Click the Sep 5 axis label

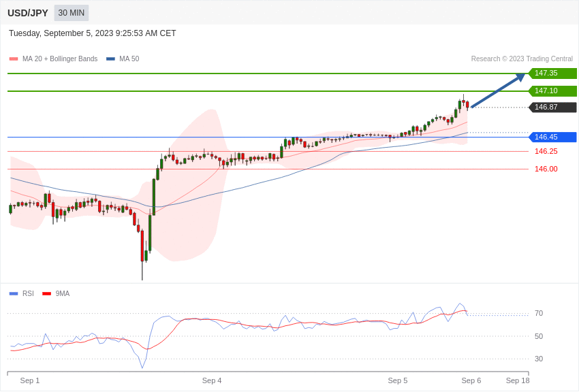click(398, 380)
